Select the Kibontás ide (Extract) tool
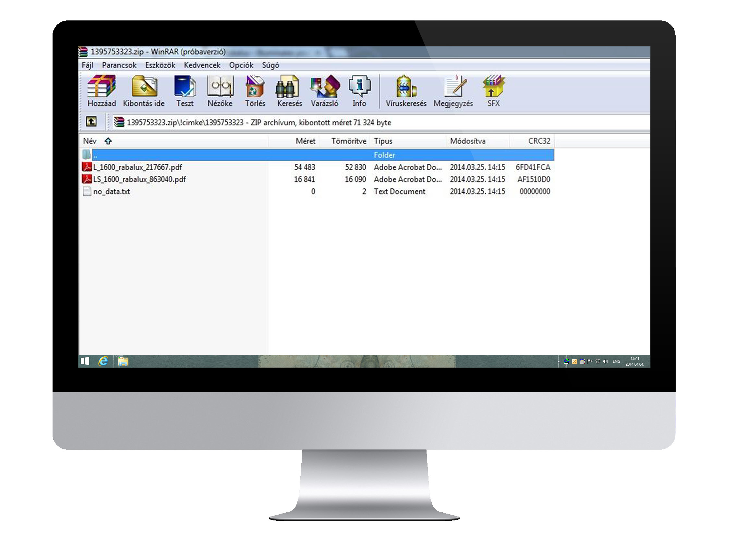 pyautogui.click(x=143, y=91)
